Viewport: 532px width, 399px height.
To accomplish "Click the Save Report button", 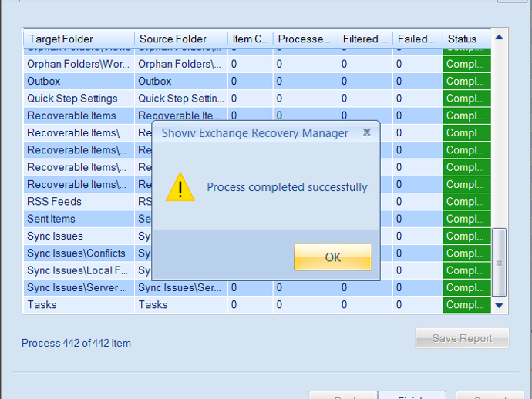I will [462, 338].
